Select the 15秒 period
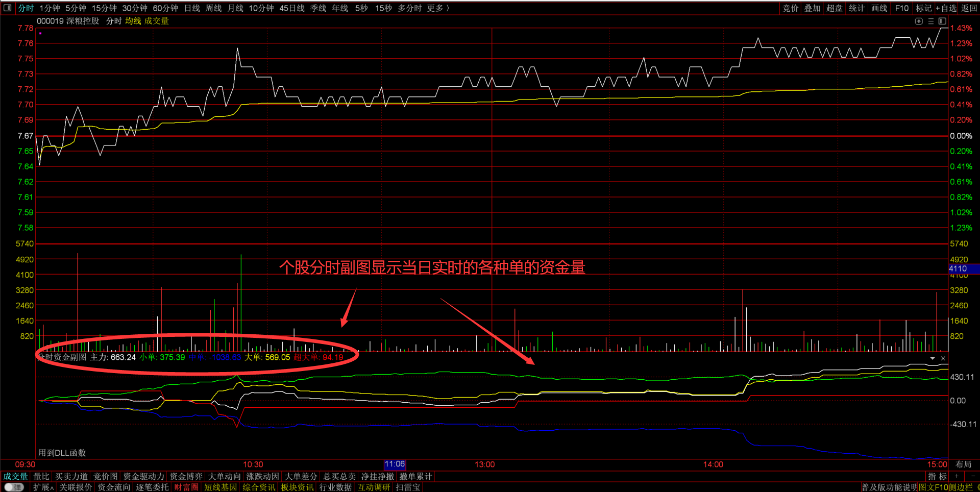 383,8
